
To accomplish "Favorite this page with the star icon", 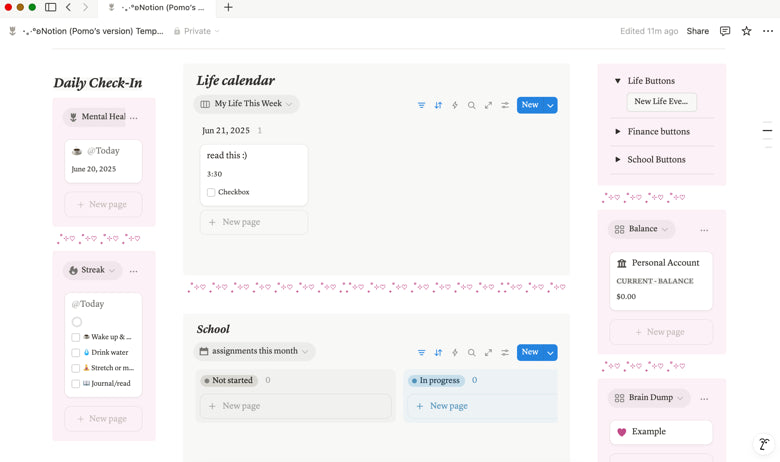I will [746, 31].
